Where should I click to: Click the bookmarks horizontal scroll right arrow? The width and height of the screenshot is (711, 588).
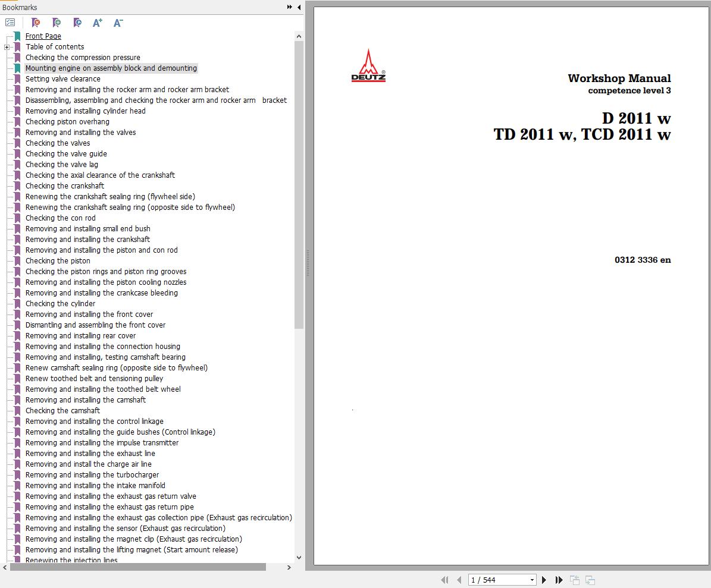pyautogui.click(x=289, y=567)
